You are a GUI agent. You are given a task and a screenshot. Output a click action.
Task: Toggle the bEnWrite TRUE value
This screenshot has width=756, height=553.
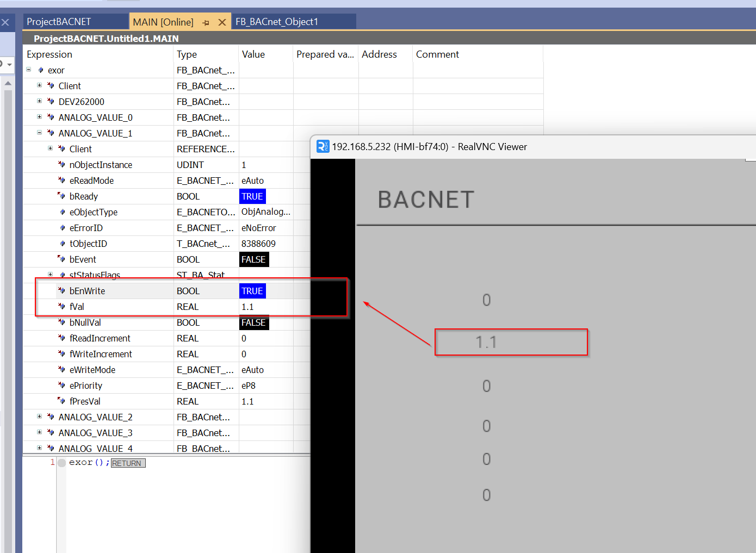point(252,291)
